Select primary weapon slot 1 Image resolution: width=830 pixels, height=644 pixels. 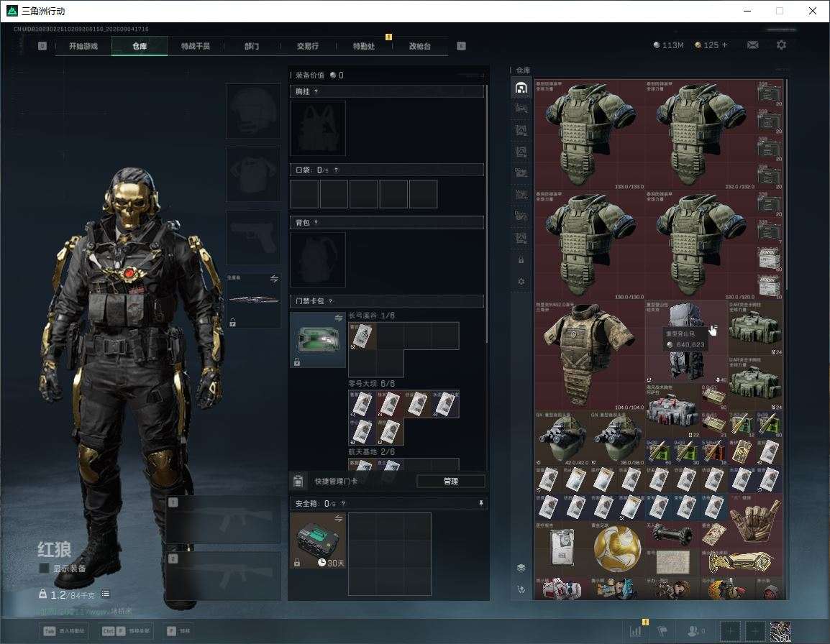pos(224,520)
